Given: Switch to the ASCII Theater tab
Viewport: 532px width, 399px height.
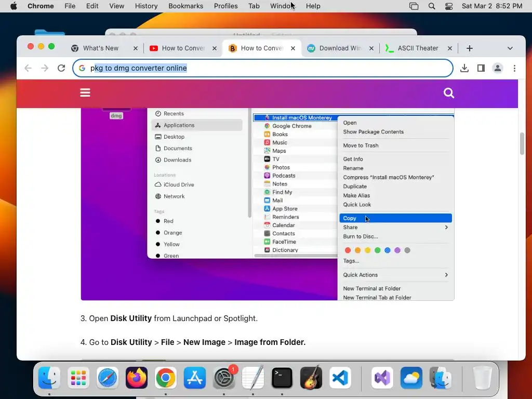Looking at the screenshot, I should click(418, 48).
